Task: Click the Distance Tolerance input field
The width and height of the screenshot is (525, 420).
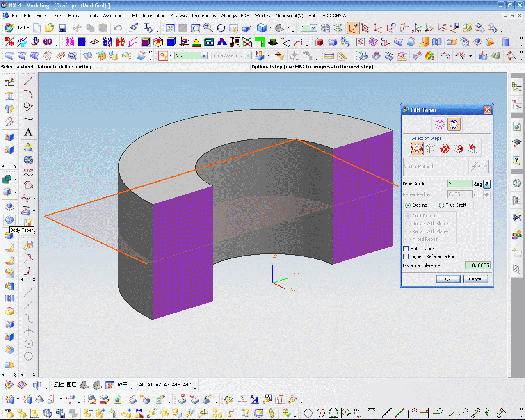Action: [477, 265]
